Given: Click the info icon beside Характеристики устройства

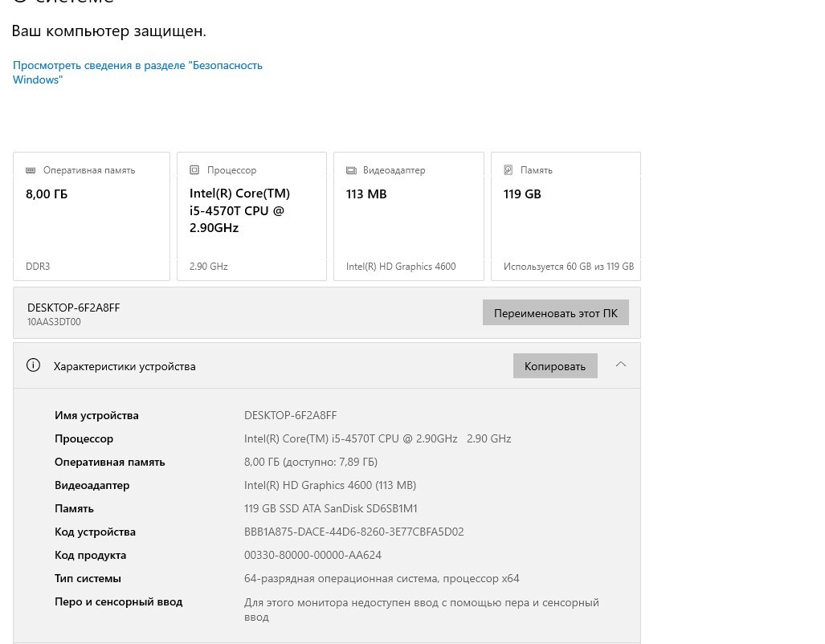Looking at the screenshot, I should [x=33, y=365].
